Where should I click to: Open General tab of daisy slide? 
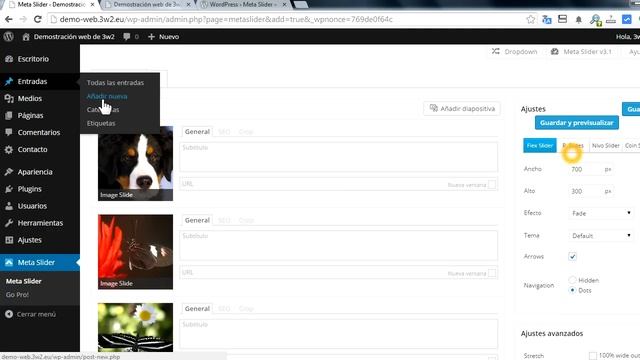point(197,309)
